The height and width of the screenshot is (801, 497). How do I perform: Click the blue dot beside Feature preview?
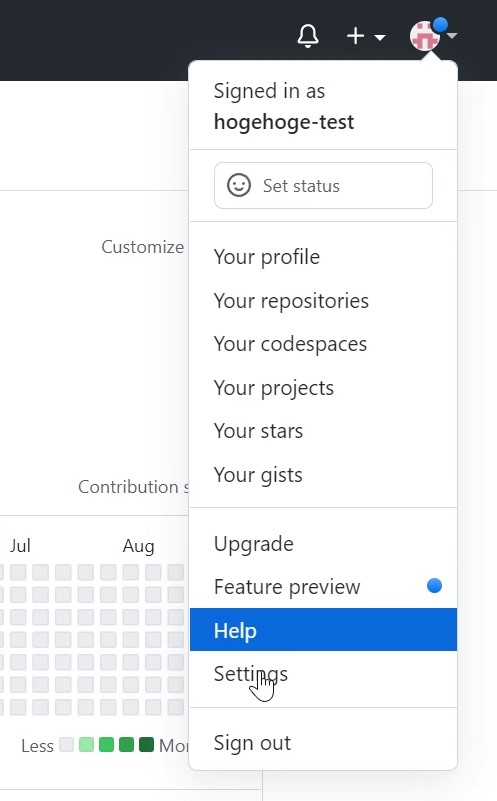pos(434,586)
